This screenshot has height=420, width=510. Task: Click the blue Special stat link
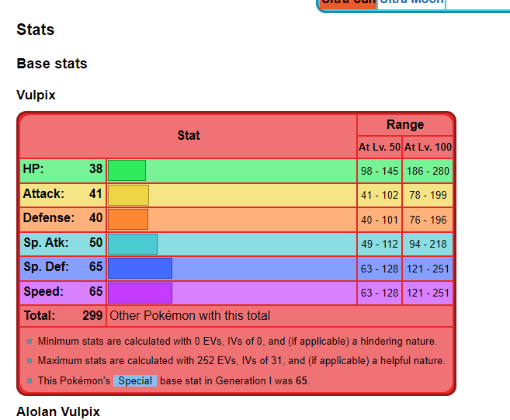tap(135, 380)
